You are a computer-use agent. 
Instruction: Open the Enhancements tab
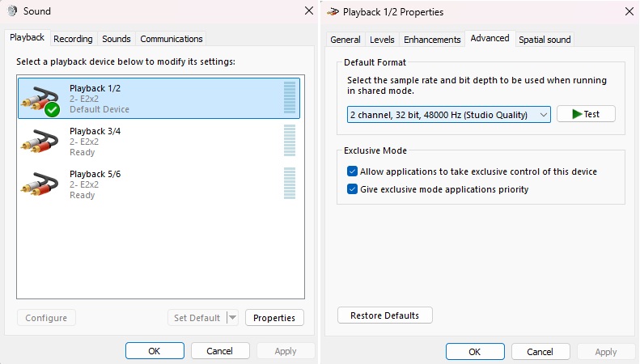(x=432, y=40)
